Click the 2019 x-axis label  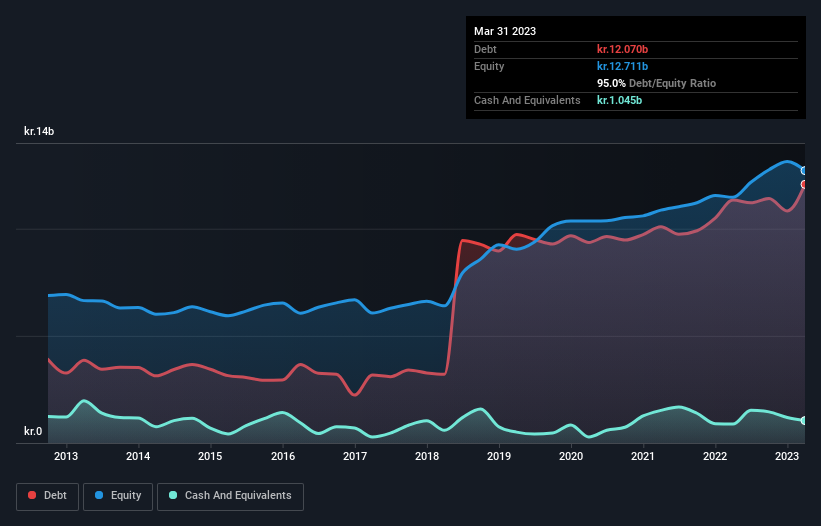[x=498, y=456]
